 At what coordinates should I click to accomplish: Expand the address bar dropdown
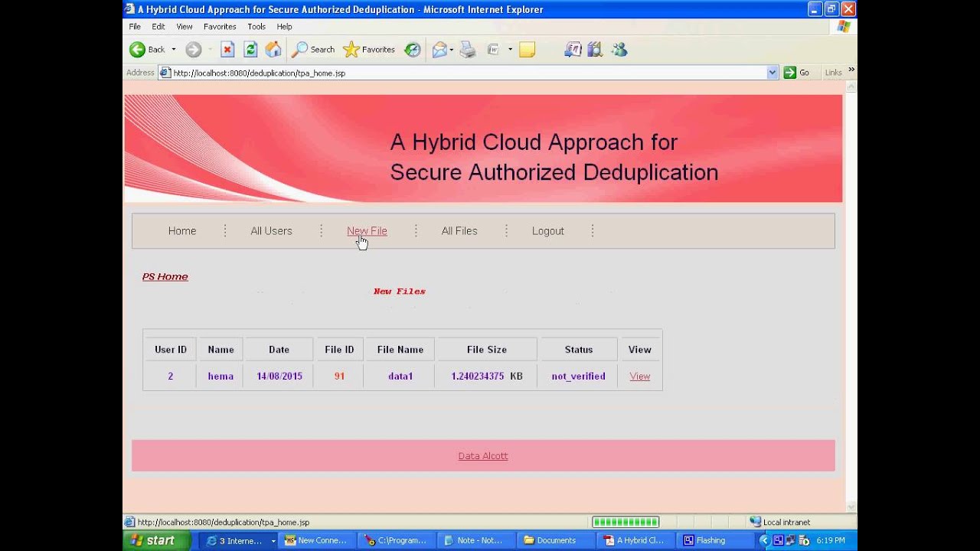(x=772, y=73)
